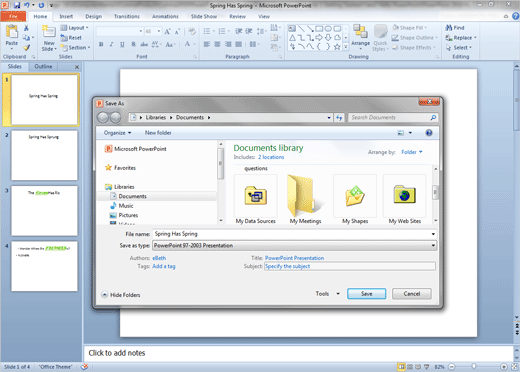Open the Save as type combo box
The height and width of the screenshot is (372, 520).
[x=295, y=246]
